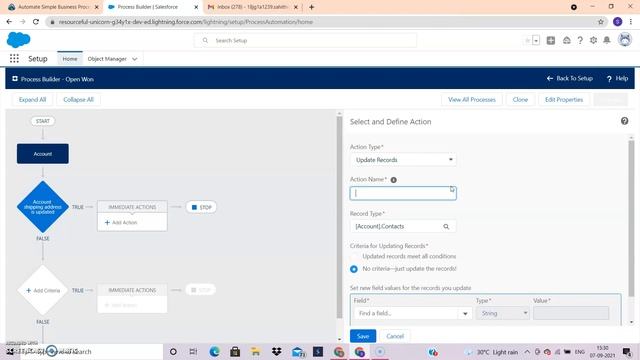Screen dimensions: 640x360
Task: Click the Record Type field
Action: point(403,227)
